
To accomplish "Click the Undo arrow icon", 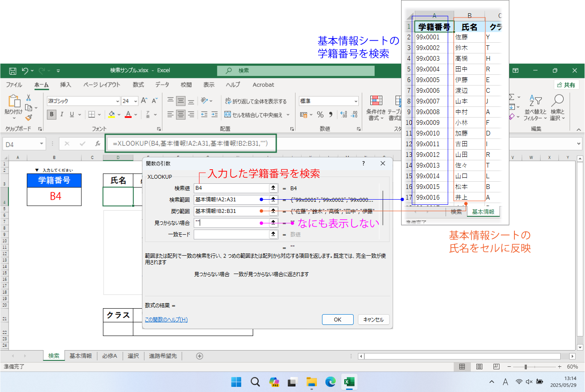I will [25, 71].
